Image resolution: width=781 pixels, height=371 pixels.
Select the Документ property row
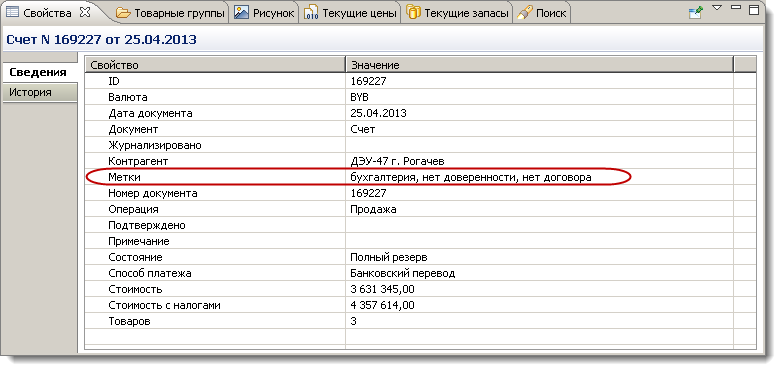tap(420, 129)
